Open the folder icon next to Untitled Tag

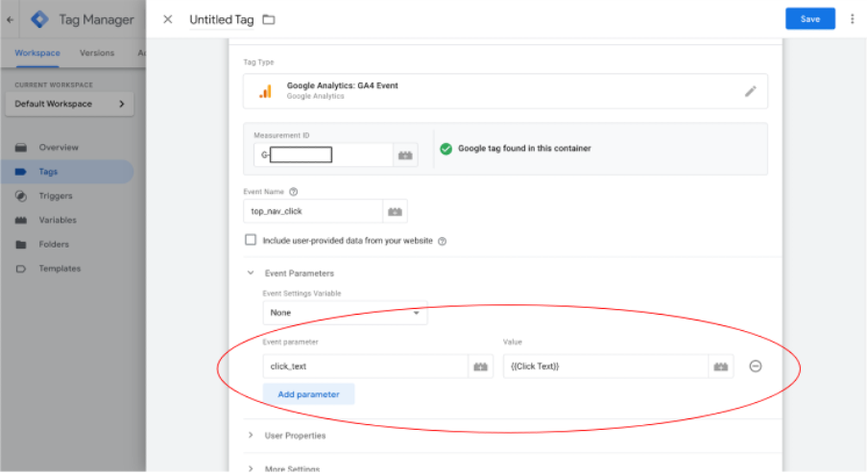coord(269,19)
